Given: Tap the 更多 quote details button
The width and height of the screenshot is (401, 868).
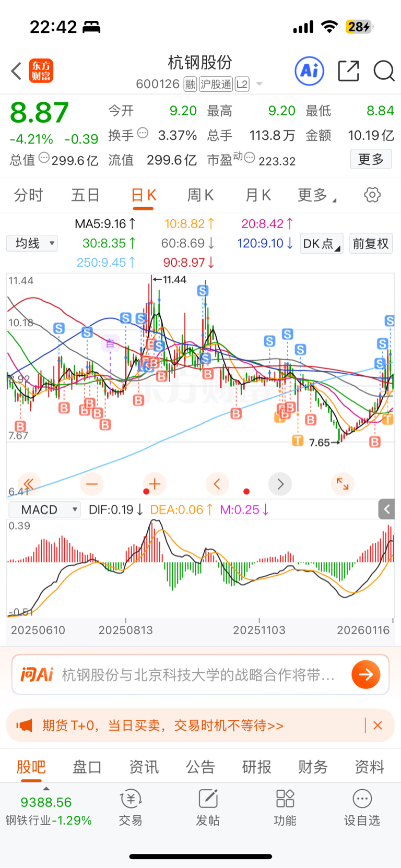Looking at the screenshot, I should pyautogui.click(x=371, y=159).
